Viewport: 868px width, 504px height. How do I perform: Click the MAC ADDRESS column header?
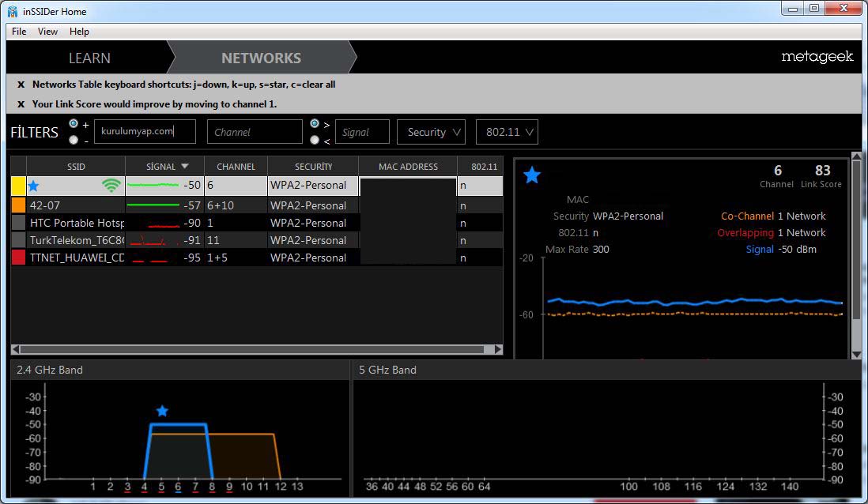[x=408, y=166]
